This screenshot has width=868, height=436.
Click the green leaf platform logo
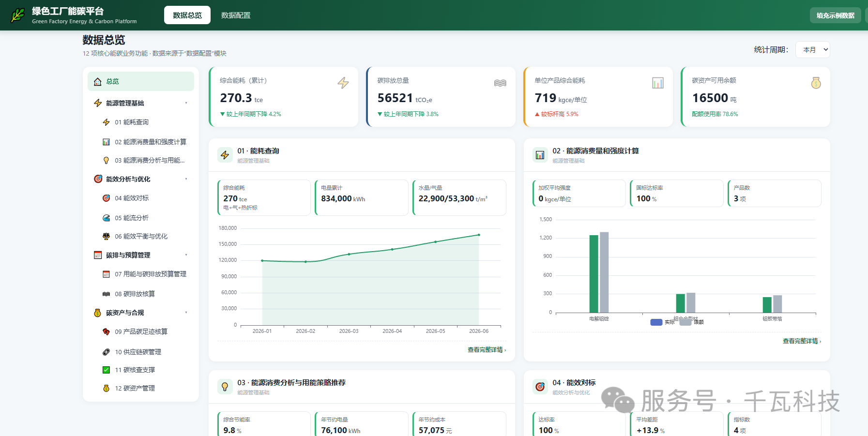18,15
